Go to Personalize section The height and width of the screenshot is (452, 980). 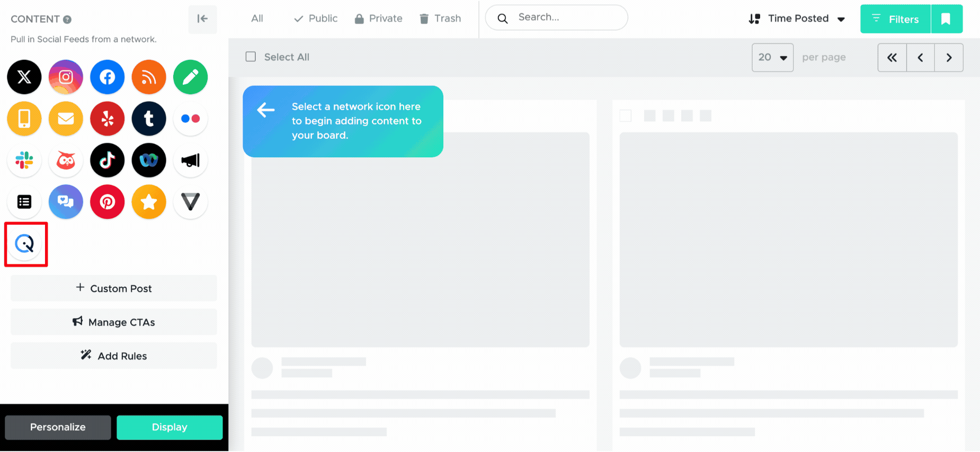[58, 427]
